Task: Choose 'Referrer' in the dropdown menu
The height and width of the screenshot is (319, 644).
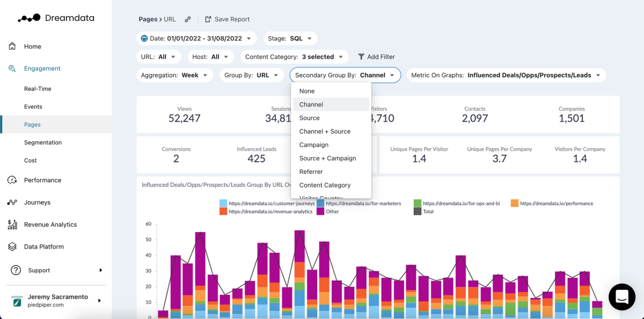Action: click(x=311, y=172)
